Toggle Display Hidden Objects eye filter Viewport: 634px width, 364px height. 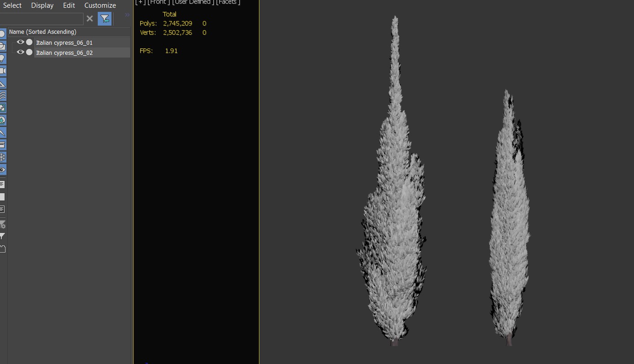[2, 169]
